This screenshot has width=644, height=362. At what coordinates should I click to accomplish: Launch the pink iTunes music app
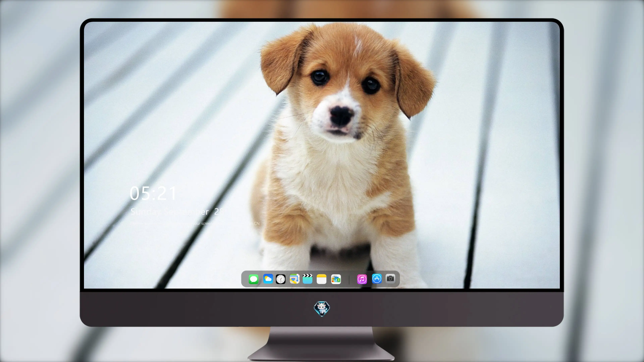[x=362, y=279]
